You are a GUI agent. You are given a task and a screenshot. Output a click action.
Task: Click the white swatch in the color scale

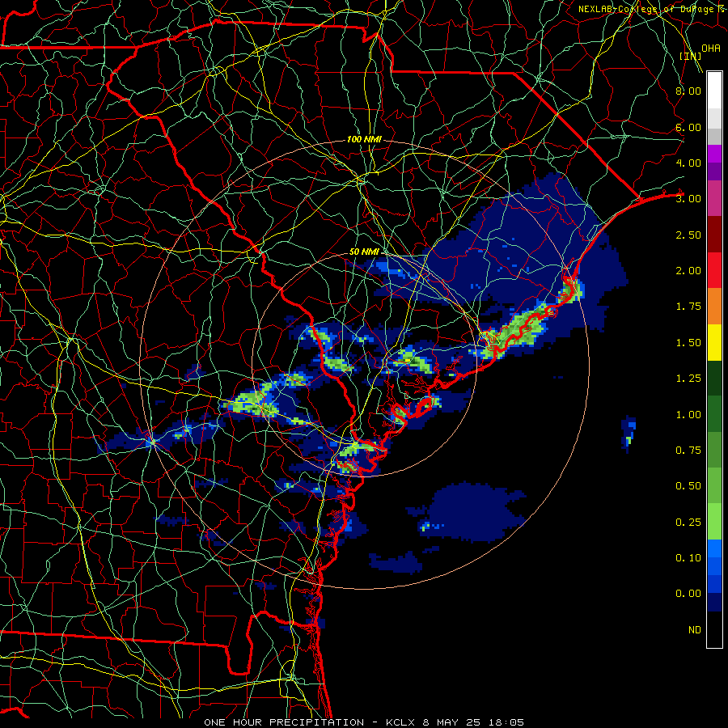click(714, 91)
